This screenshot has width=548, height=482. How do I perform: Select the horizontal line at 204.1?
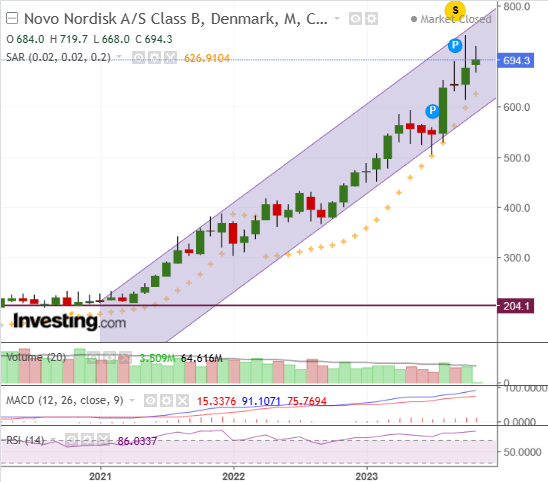click(x=248, y=305)
